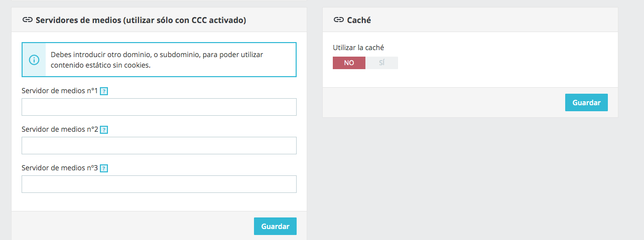
Task: Enable cache with the SÍ option
Action: tap(381, 63)
